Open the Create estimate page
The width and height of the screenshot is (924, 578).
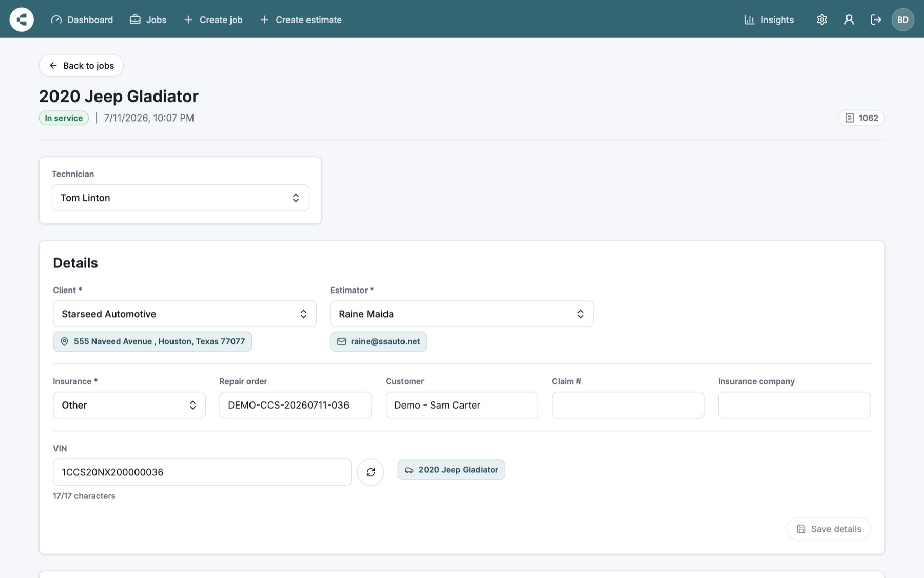(x=301, y=20)
